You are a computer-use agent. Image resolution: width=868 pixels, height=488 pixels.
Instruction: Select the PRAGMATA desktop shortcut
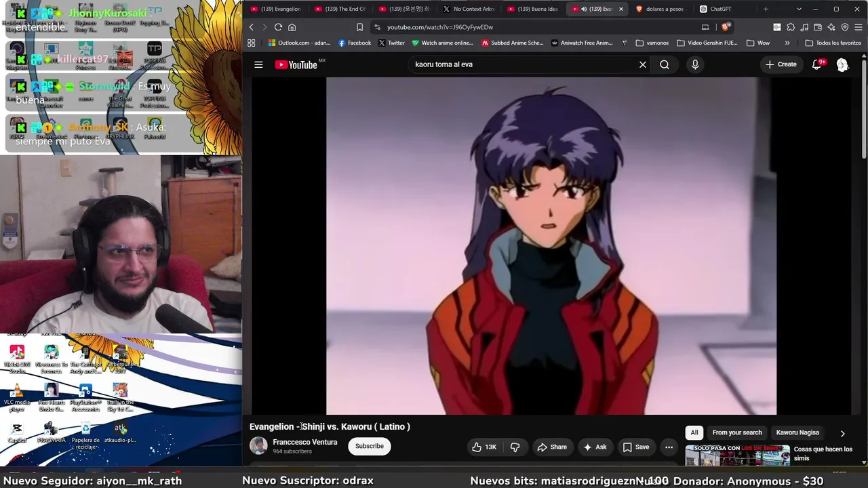tap(51, 433)
